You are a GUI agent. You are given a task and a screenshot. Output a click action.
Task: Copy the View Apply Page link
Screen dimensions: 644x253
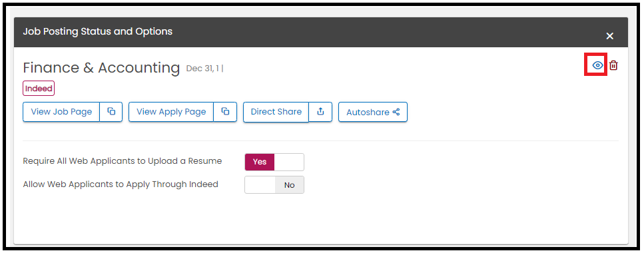click(225, 112)
